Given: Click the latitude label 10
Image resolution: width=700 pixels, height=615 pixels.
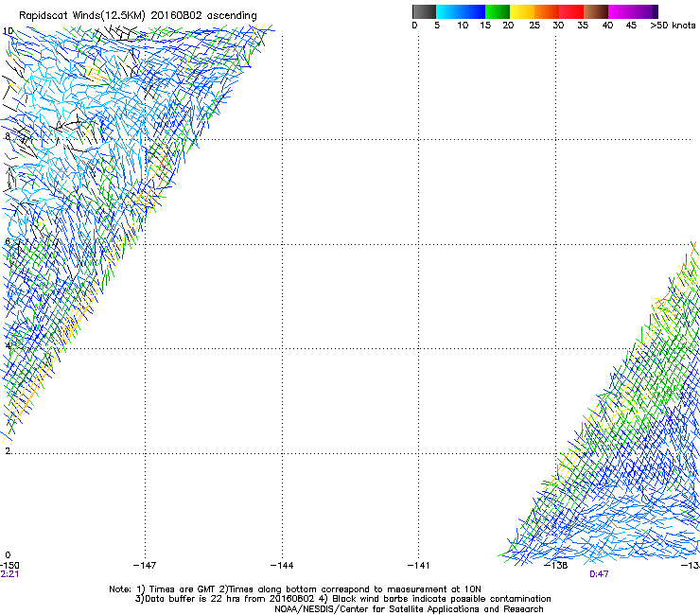Looking at the screenshot, I should (x=8, y=31).
